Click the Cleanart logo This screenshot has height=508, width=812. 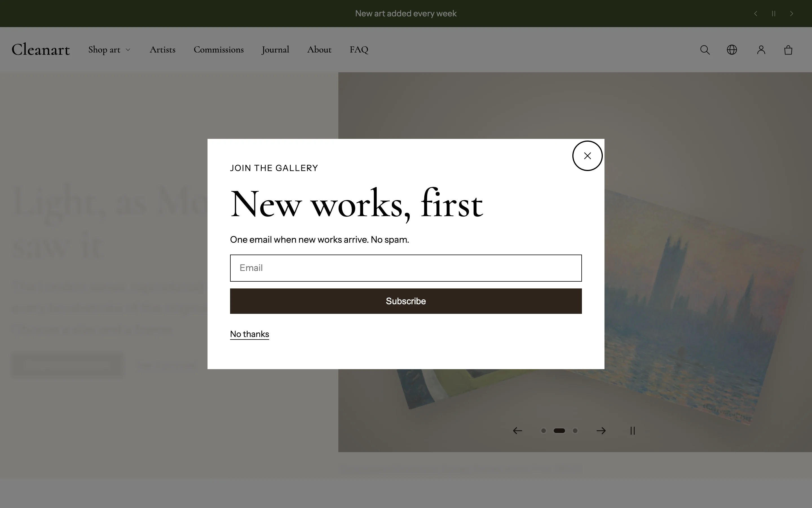click(41, 50)
